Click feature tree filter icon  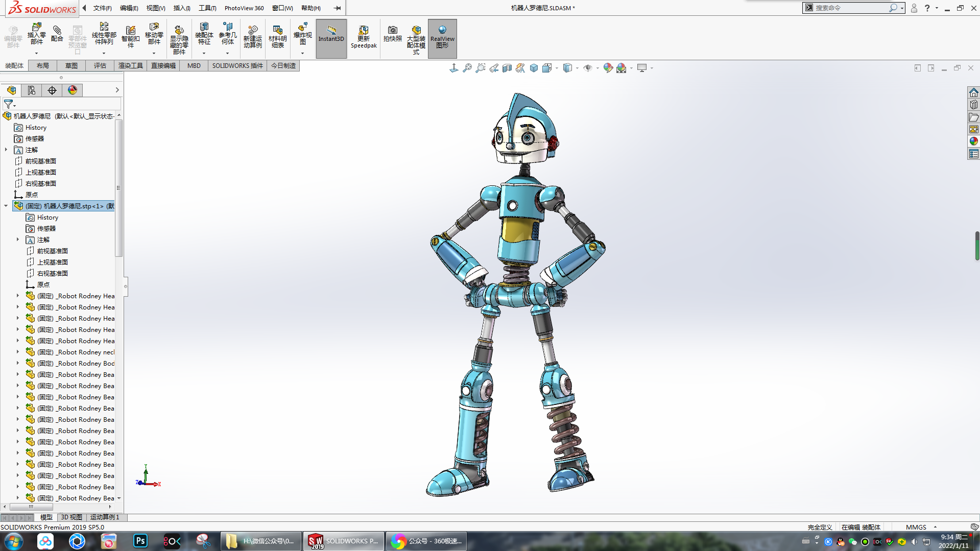coord(9,104)
